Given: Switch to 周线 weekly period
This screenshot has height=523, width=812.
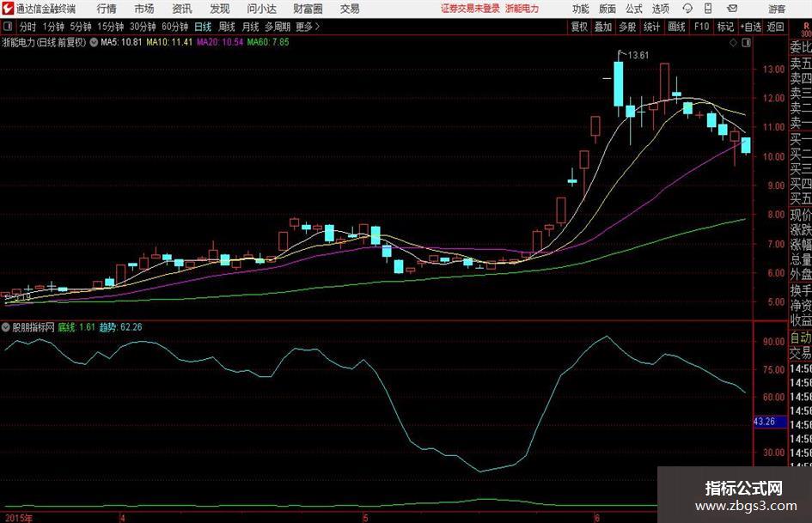Looking at the screenshot, I should coord(226,27).
